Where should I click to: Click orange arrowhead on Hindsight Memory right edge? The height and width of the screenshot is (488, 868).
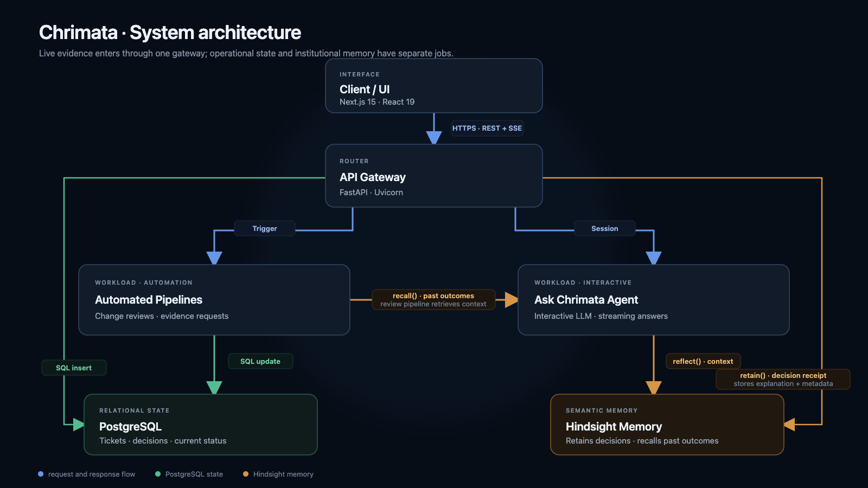[789, 425]
